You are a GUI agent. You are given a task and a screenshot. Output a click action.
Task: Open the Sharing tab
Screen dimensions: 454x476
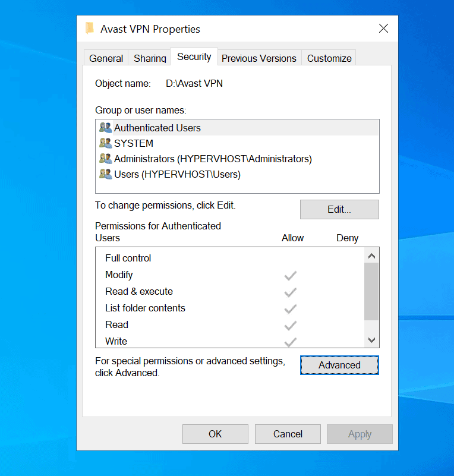point(150,58)
